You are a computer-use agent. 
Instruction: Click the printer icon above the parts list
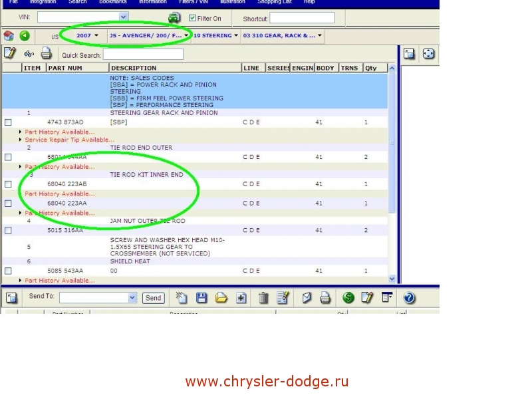tap(47, 54)
